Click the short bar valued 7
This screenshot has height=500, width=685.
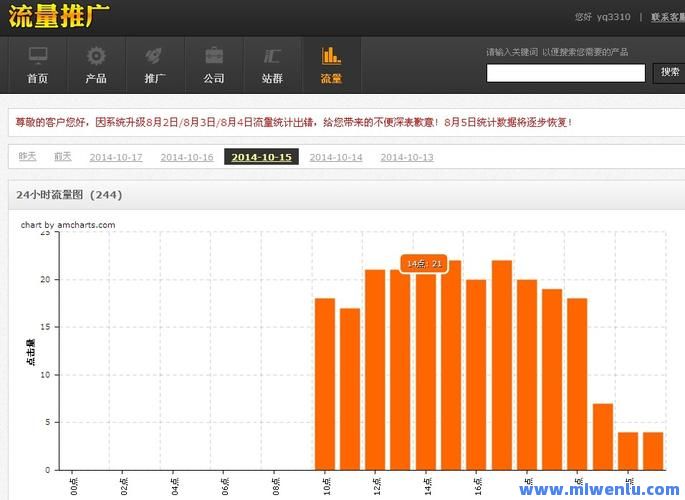[x=603, y=437]
